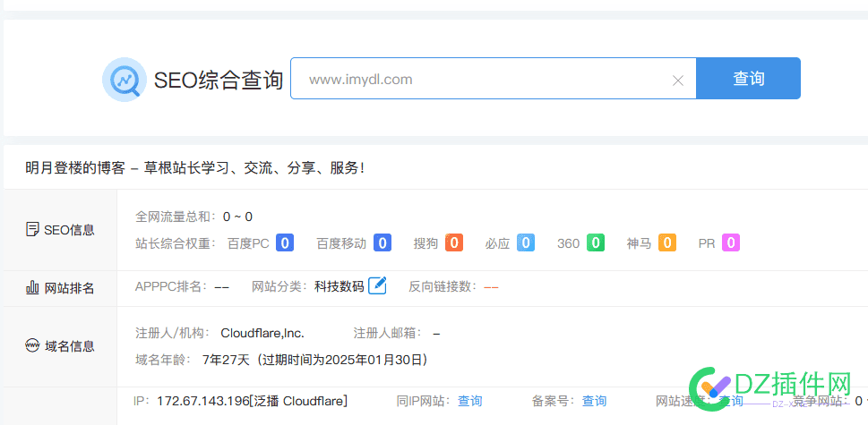Click the 域名信息 www globe icon
Viewport: 868px width, 425px height.
point(32,346)
